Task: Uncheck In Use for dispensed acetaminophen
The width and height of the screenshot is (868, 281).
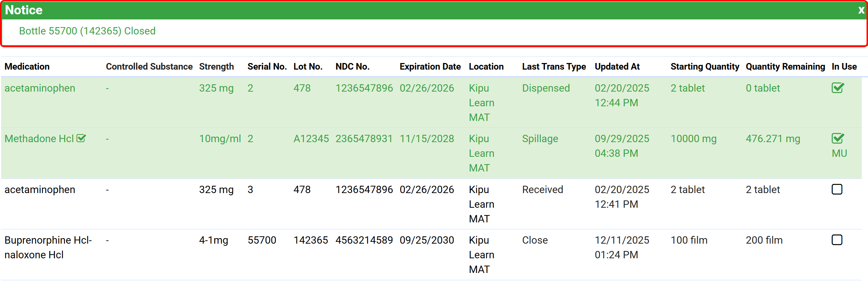Action: (x=838, y=88)
